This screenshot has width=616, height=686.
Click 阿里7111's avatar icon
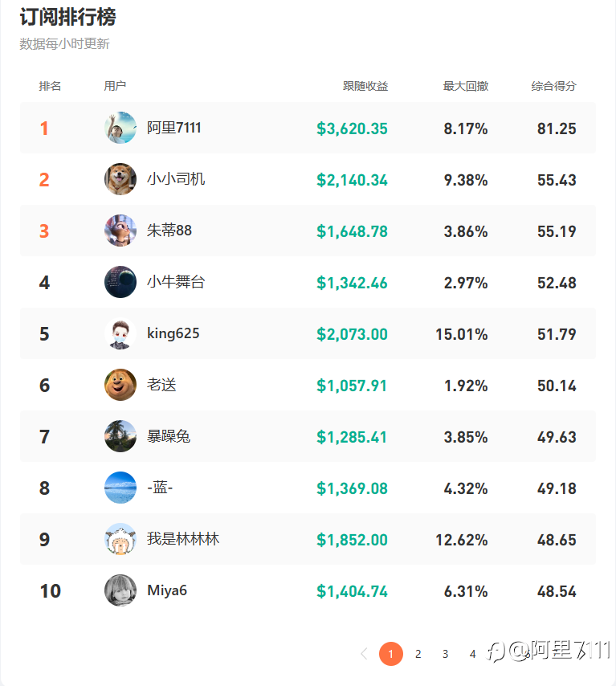[x=120, y=129]
